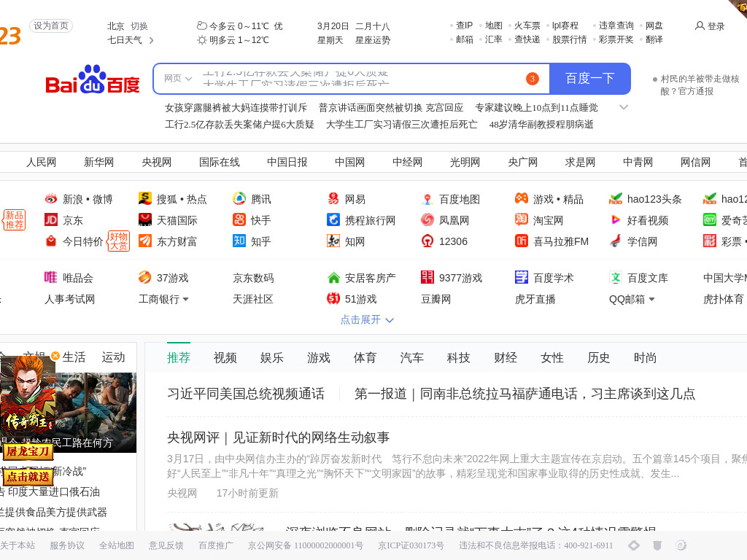The height and width of the screenshot is (560, 747).
Task: Open the 9377游戏 icon
Action: tap(427, 277)
